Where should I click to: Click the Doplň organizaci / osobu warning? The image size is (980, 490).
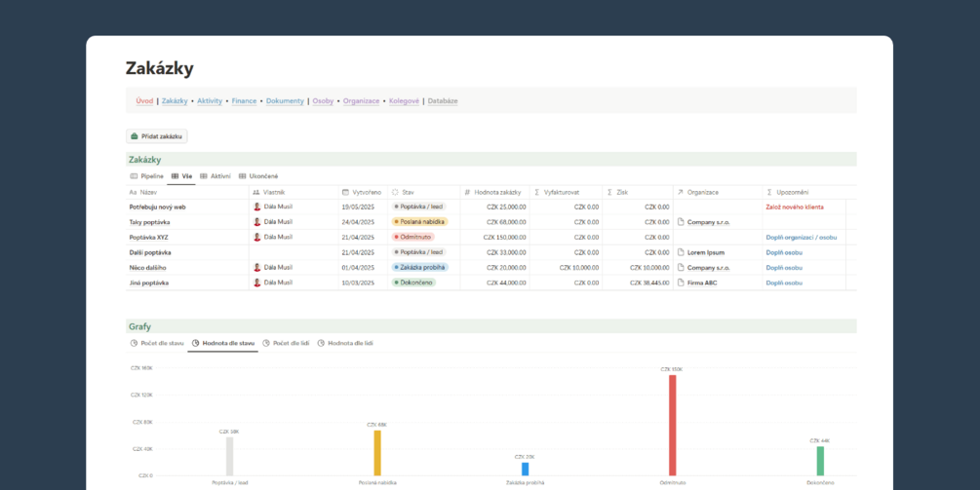pyautogui.click(x=802, y=237)
